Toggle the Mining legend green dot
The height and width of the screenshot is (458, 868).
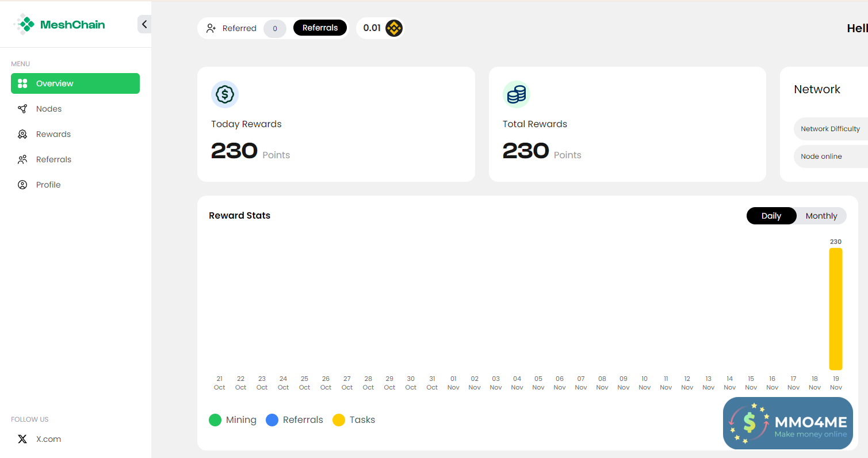215,420
